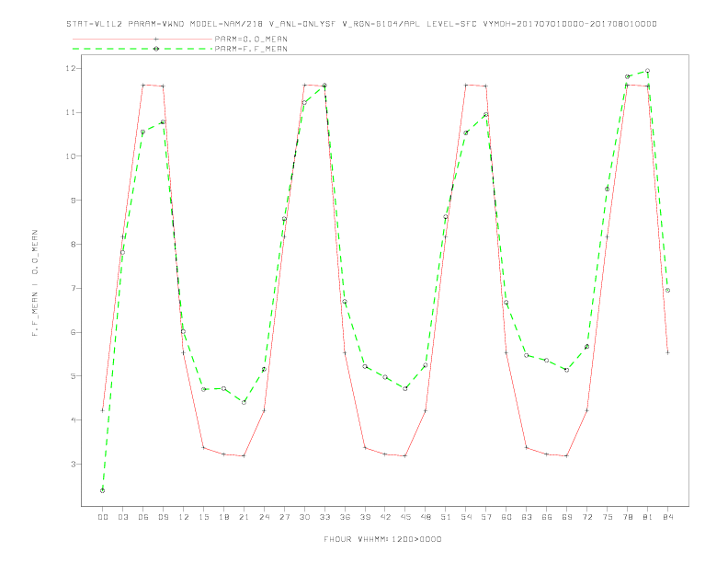This screenshot has width=728, height=563.
Task: Click y-axis tick label 6
Action: [74, 333]
